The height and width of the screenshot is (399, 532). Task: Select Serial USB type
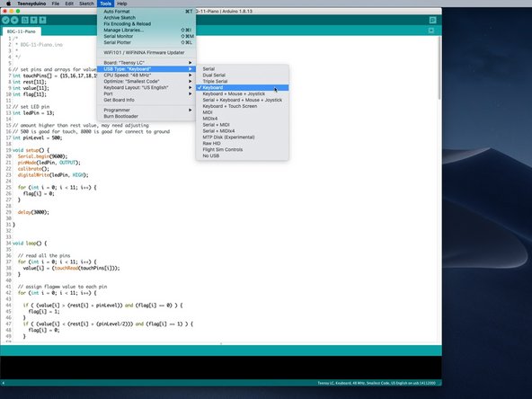(x=243, y=69)
